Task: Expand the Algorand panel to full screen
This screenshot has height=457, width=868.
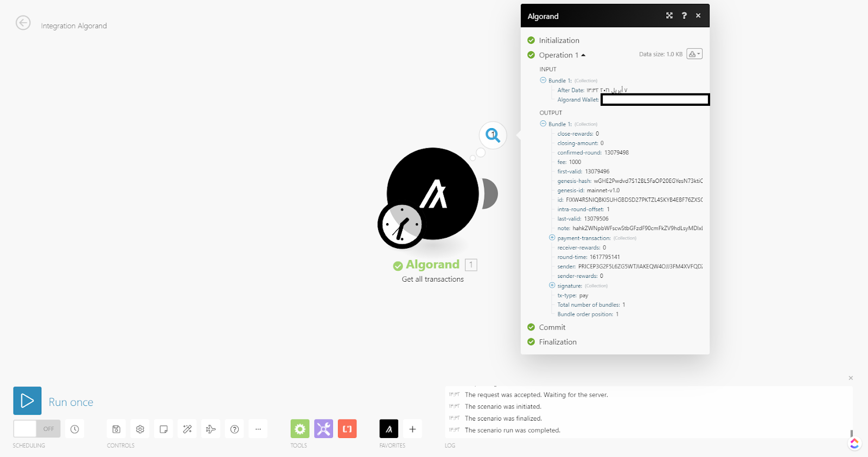Action: (669, 16)
